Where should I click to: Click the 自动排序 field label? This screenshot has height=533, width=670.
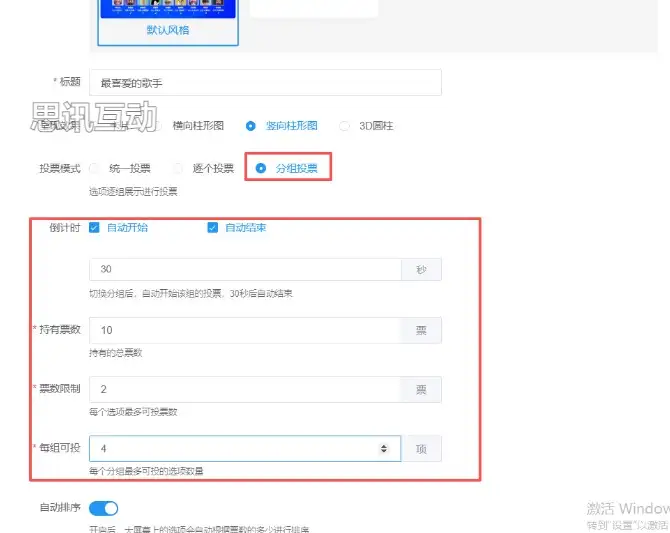(x=60, y=507)
